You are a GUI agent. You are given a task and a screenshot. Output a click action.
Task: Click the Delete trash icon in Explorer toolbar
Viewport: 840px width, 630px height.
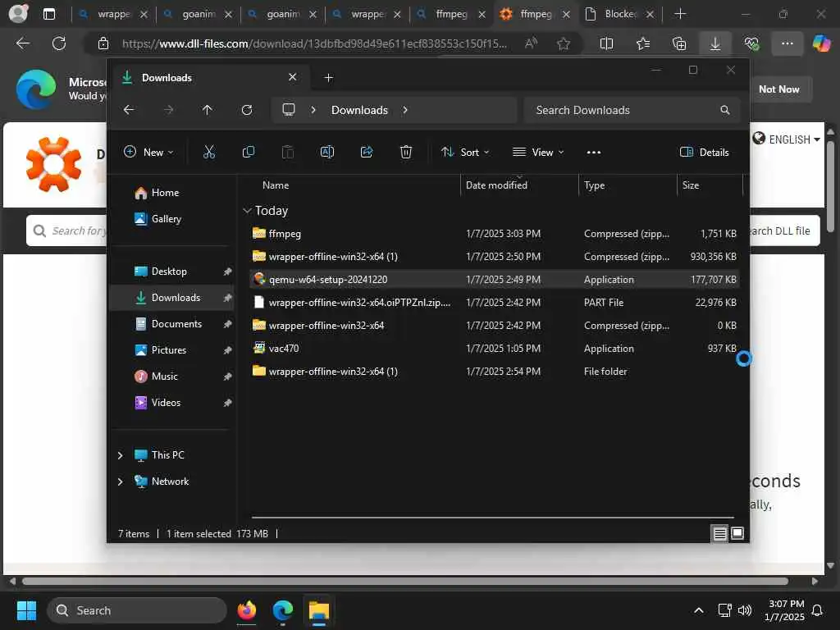(406, 153)
